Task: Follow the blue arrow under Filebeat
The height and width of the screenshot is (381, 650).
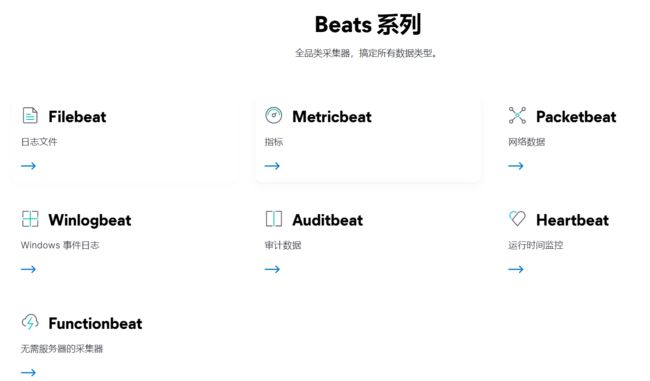Action: (x=29, y=166)
